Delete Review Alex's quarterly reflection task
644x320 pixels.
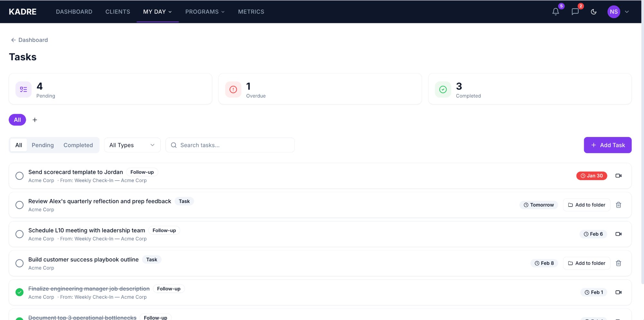coord(619,205)
